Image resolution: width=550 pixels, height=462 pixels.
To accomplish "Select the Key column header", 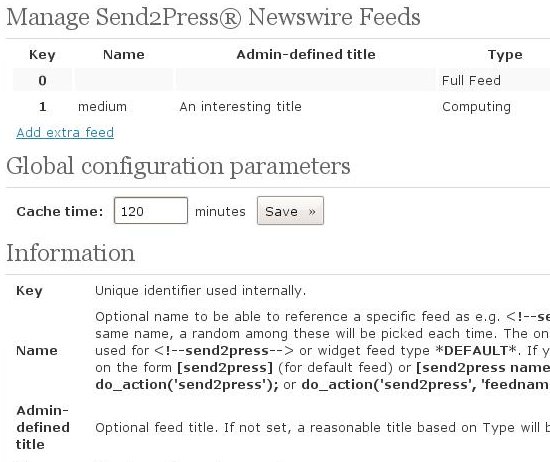I will click(x=42, y=55).
